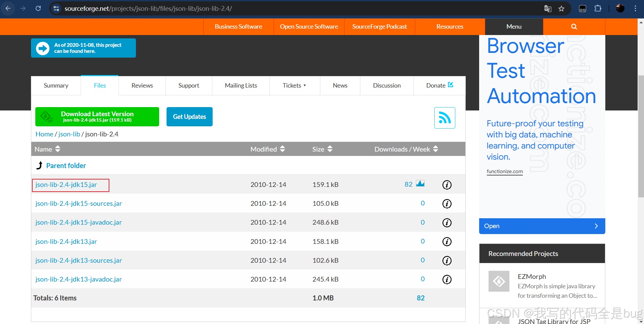Click the totals 82 downloads number
This screenshot has width=644, height=324.
pyautogui.click(x=421, y=298)
